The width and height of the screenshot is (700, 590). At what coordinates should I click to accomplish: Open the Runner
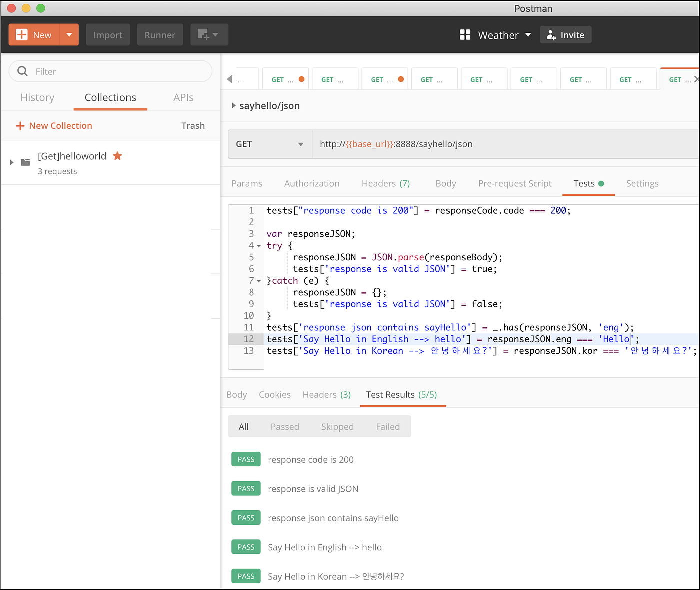tap(160, 35)
